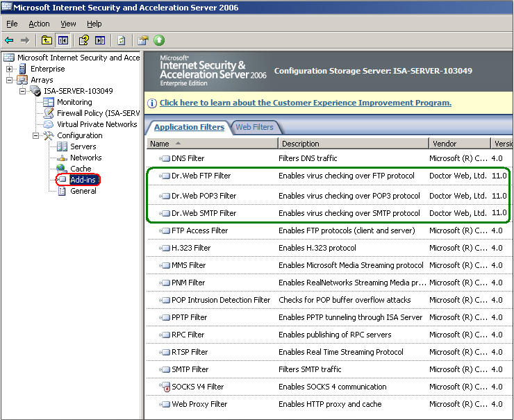
Task: Select the SMTP Filter row
Action: [329, 369]
